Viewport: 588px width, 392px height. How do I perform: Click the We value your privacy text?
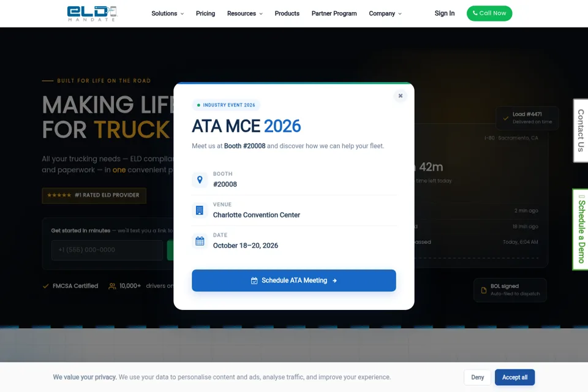[x=85, y=377]
